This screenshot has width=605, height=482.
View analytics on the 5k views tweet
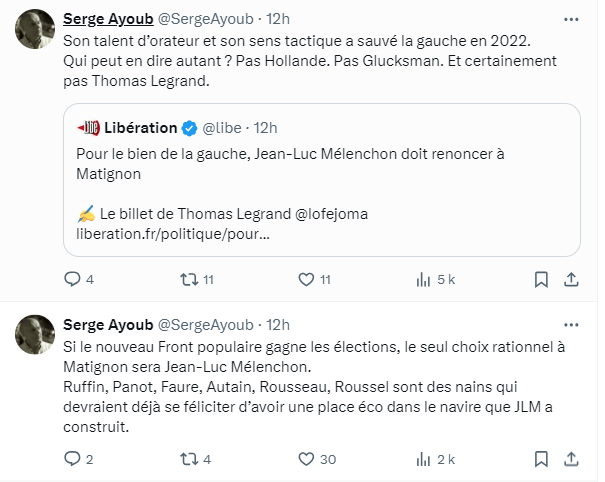(423, 280)
